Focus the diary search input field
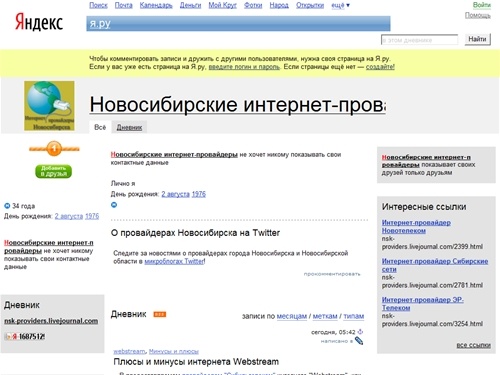500x375 pixels. point(419,40)
